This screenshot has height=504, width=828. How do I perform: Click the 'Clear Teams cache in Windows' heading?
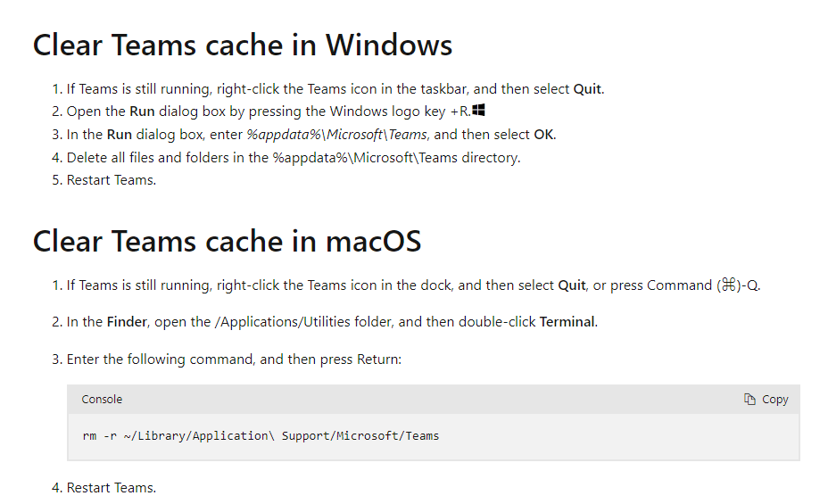243,45
